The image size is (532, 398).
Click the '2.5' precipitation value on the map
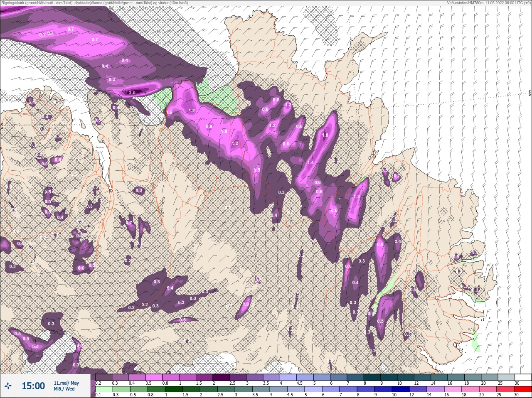coord(133,92)
